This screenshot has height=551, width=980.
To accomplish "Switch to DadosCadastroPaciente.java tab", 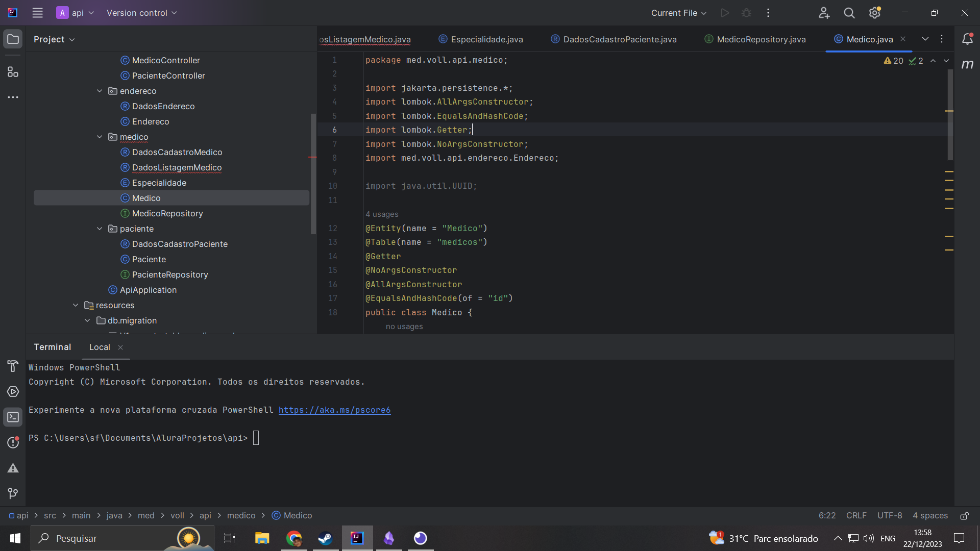I will coord(614,39).
